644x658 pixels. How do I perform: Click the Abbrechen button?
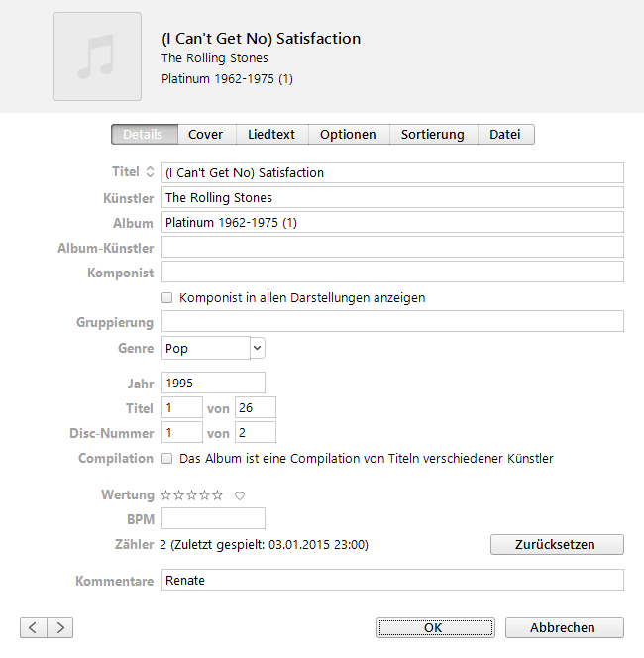(565, 628)
